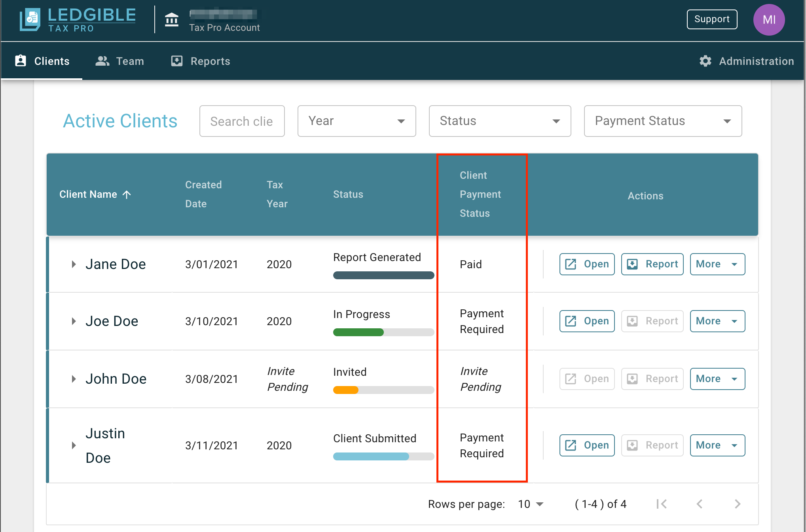
Task: Open the More menu for Justin Doe
Action: click(x=717, y=445)
